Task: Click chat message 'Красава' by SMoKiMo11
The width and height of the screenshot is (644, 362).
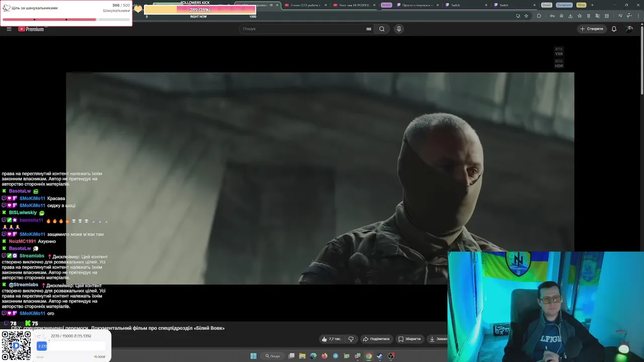Action: point(56,198)
